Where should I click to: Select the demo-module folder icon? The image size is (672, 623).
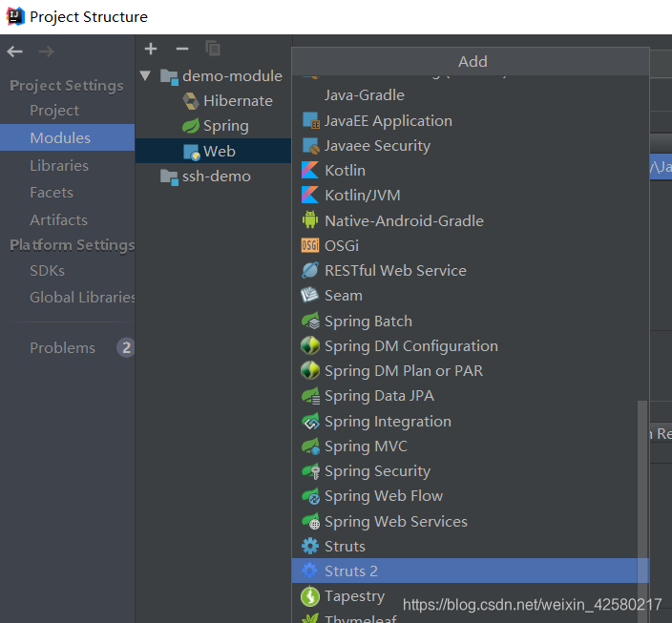[x=169, y=77]
